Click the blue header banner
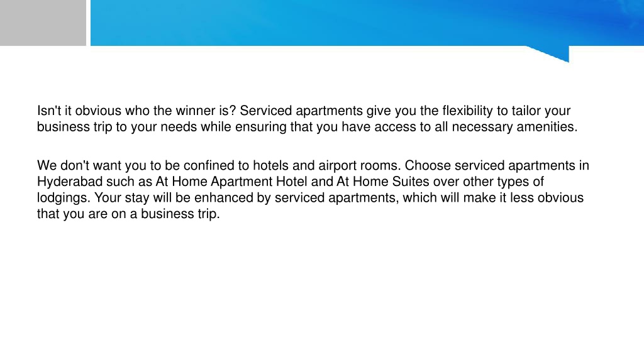The image size is (644, 362). pos(367,23)
